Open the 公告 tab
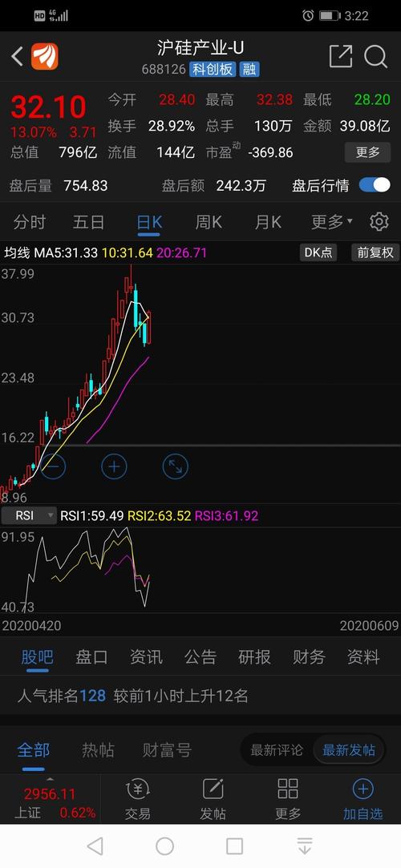This screenshot has width=401, height=868. coord(200,657)
